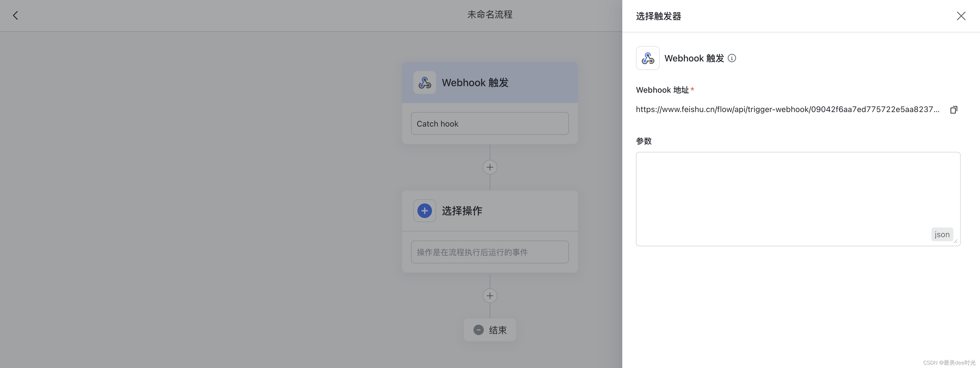Click the Webhook URL text

[x=788, y=110]
